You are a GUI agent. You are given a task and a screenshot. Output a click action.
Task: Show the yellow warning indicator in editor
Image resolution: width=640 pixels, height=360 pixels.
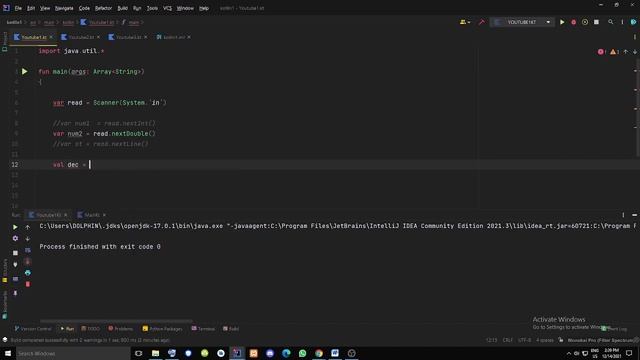[614, 52]
